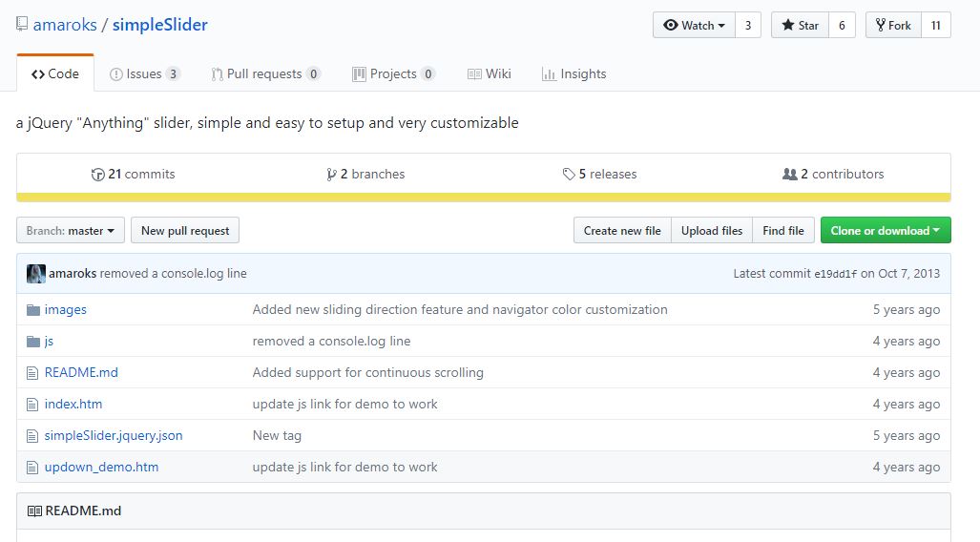
Task: Click Upload files button
Action: [x=712, y=231]
